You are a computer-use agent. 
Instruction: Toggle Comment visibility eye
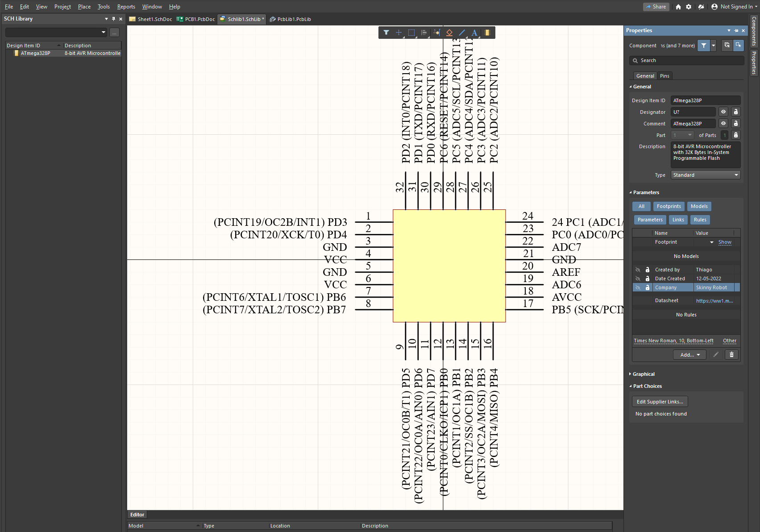pyautogui.click(x=723, y=124)
